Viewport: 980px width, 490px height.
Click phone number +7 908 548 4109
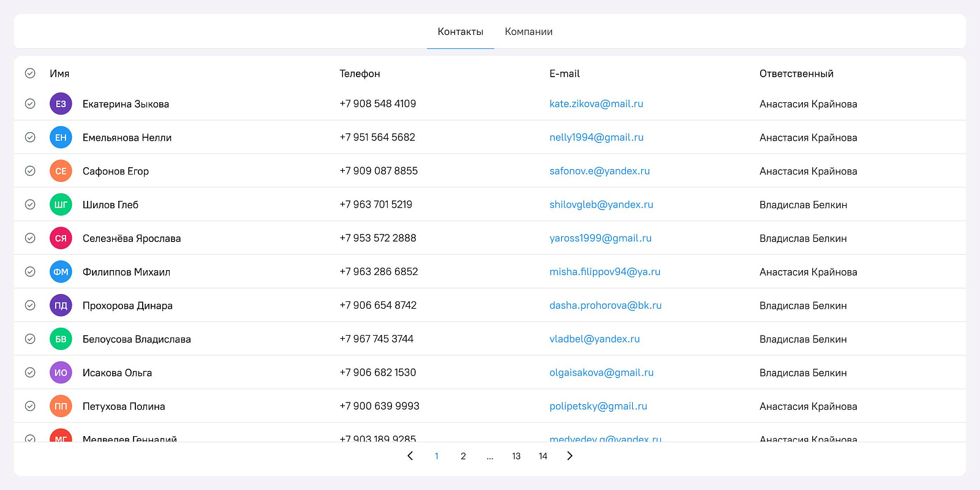377,104
